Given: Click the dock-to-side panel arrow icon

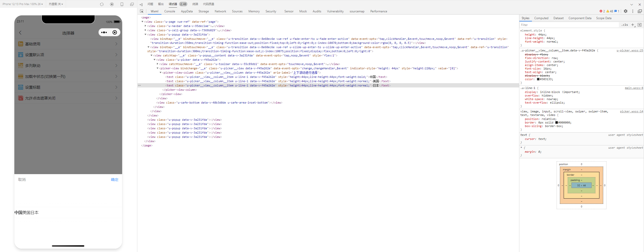Looking at the screenshot, I should [141, 4].
